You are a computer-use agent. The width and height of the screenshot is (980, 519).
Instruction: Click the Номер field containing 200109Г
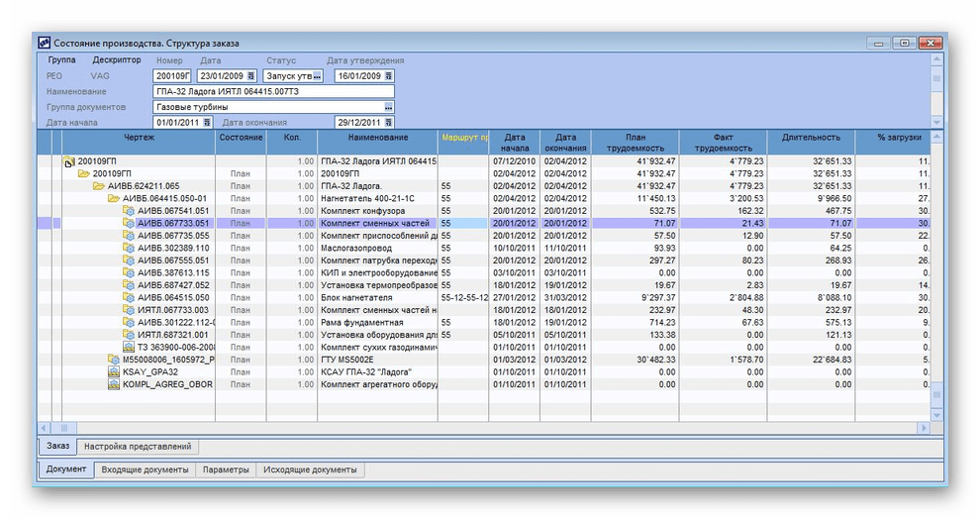(x=172, y=76)
